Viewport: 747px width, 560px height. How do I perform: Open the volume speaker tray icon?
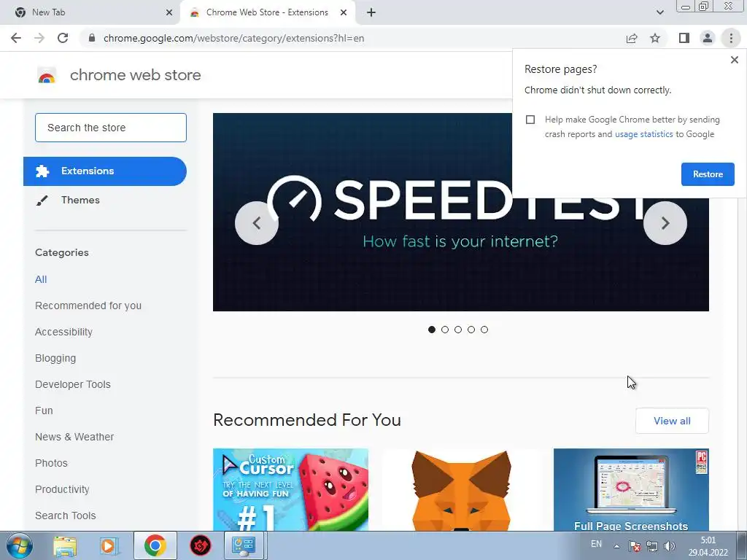coord(670,546)
